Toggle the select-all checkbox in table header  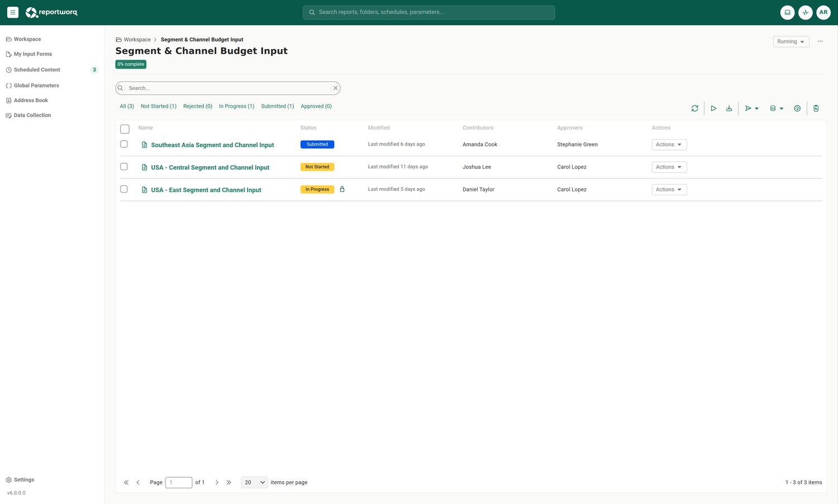pyautogui.click(x=125, y=129)
